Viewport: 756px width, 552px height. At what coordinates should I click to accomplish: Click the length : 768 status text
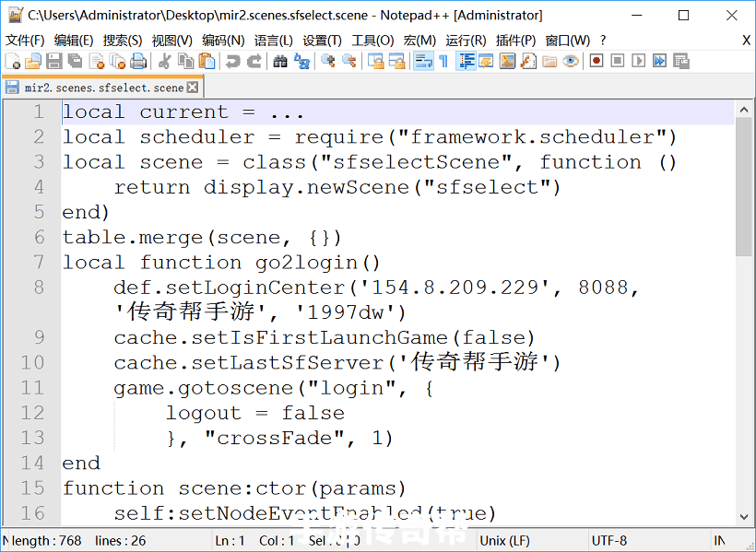46,540
